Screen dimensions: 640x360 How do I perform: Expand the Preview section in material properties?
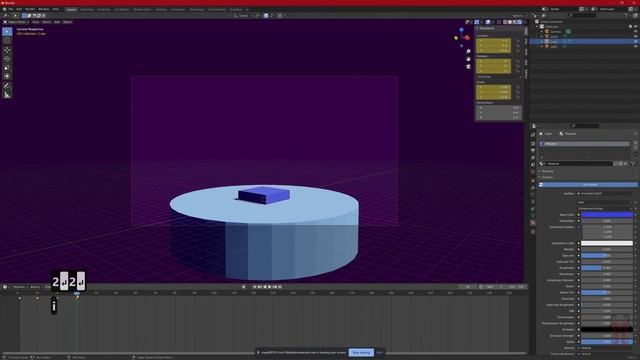pos(547,171)
